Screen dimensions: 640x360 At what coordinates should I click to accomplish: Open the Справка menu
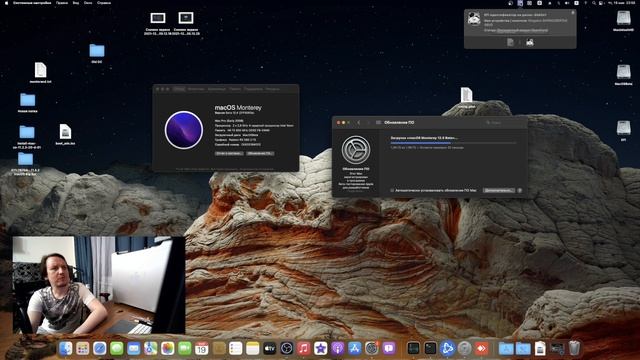pos(104,3)
